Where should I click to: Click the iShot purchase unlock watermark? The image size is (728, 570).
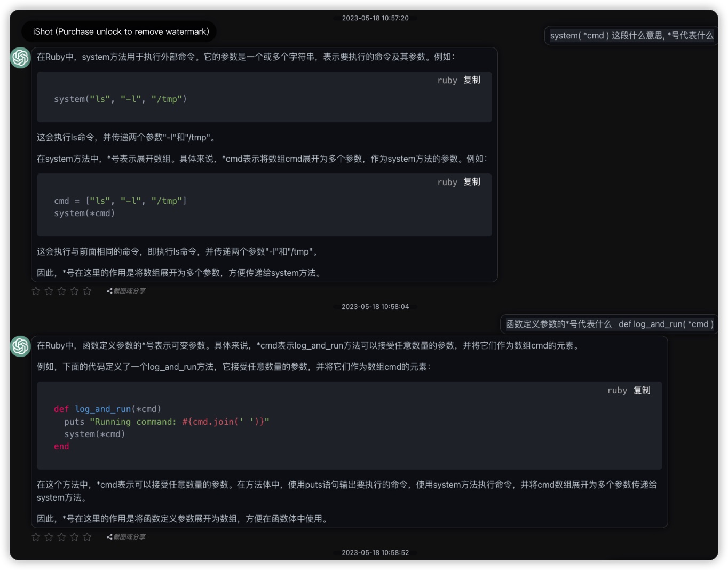click(121, 31)
